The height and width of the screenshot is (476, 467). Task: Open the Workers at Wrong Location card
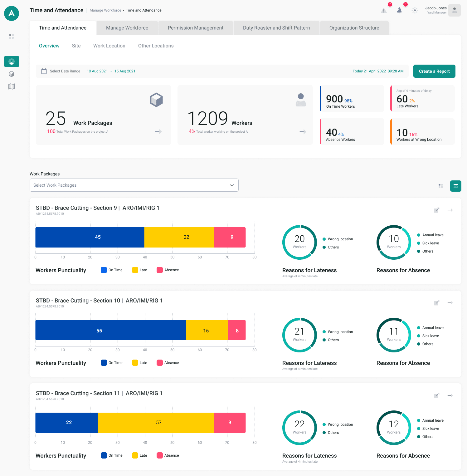click(422, 132)
